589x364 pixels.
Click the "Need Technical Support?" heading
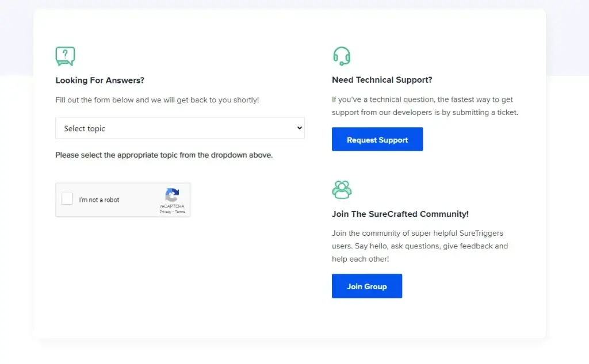[382, 79]
